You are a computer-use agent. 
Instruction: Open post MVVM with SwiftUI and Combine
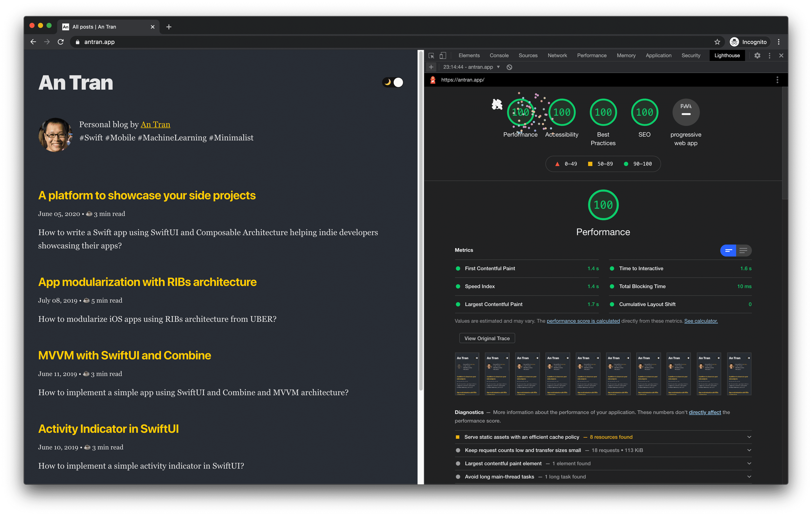125,355
